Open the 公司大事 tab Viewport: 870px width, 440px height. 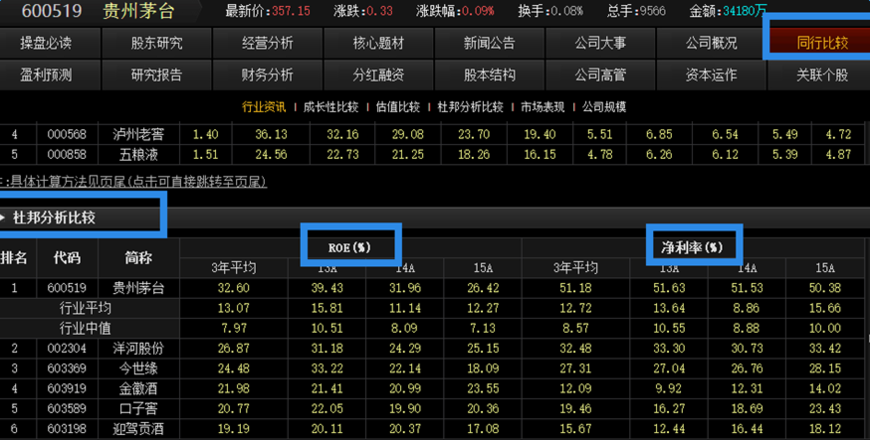pos(600,43)
